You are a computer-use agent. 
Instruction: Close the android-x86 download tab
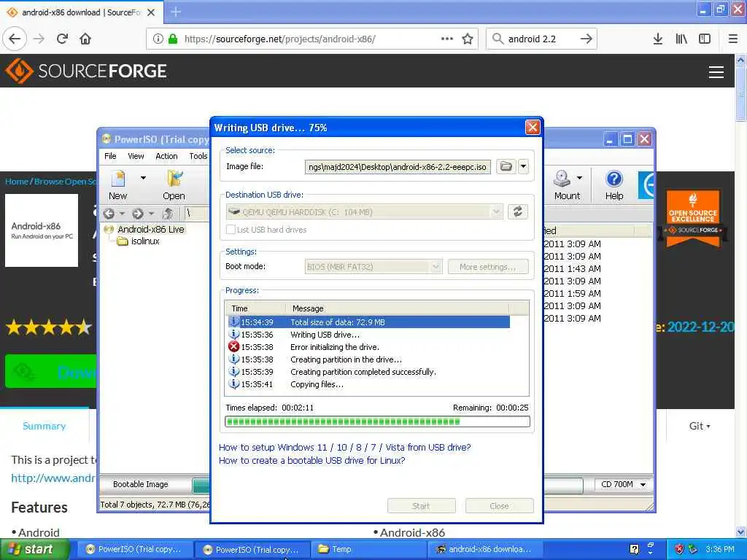point(151,12)
